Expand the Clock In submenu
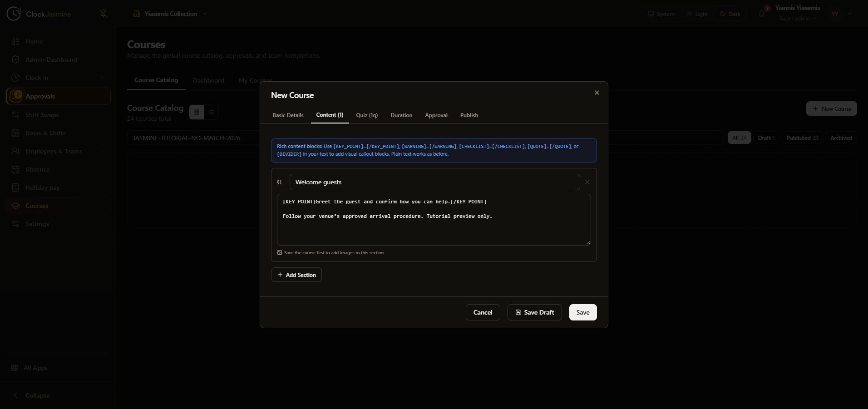 pyautogui.click(x=102, y=78)
